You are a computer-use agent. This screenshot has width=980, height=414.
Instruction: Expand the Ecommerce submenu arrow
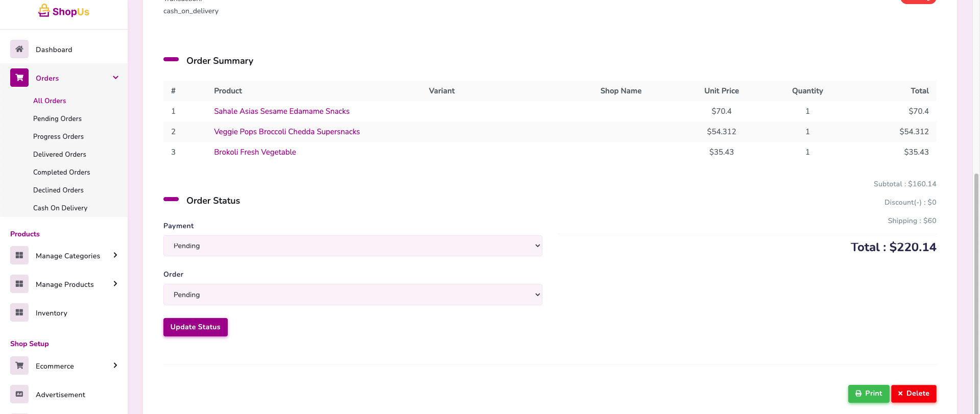click(115, 366)
